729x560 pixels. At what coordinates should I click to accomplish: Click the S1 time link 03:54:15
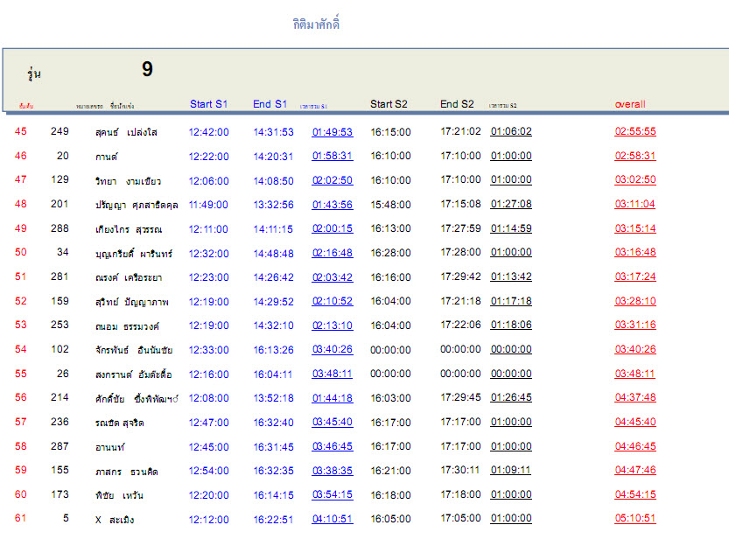[x=333, y=494]
